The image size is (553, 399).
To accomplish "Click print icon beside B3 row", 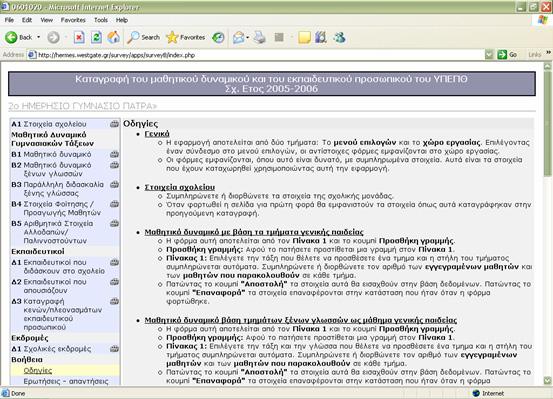I will click(x=114, y=184).
